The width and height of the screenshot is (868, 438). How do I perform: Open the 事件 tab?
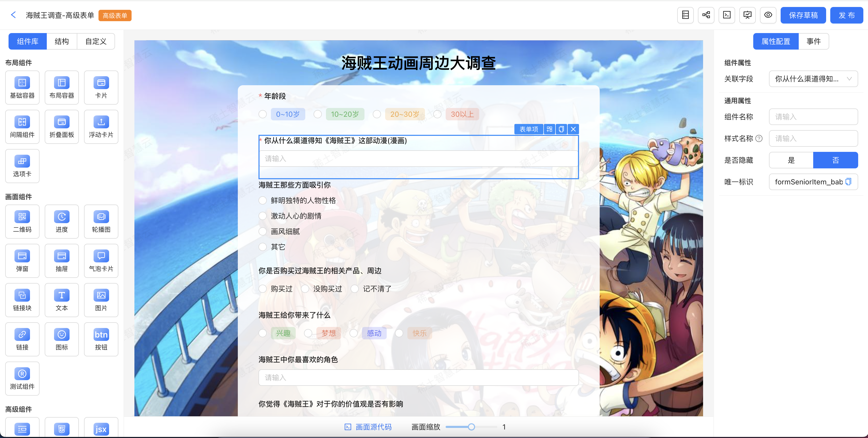(813, 41)
